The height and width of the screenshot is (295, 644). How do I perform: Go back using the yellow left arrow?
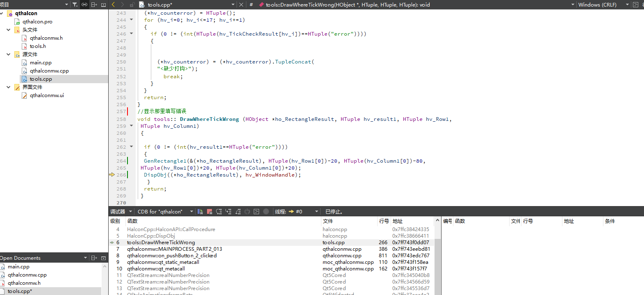(114, 5)
